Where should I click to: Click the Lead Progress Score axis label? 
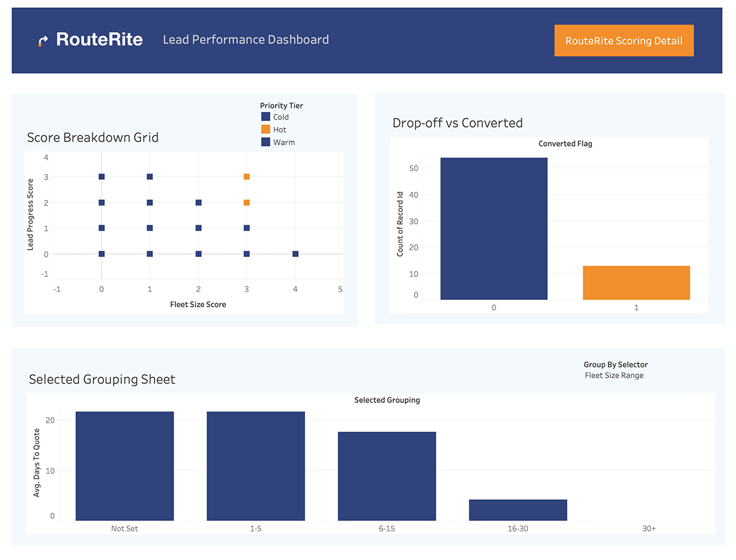[x=31, y=215]
